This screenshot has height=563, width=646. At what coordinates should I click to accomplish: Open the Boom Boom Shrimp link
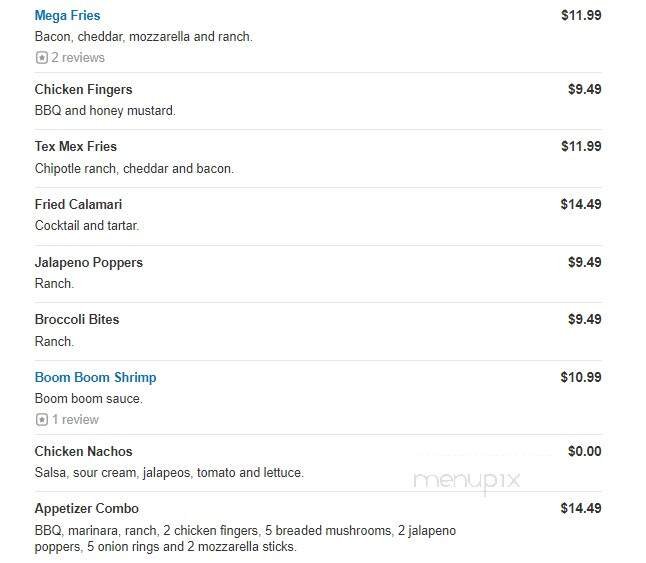(95, 378)
